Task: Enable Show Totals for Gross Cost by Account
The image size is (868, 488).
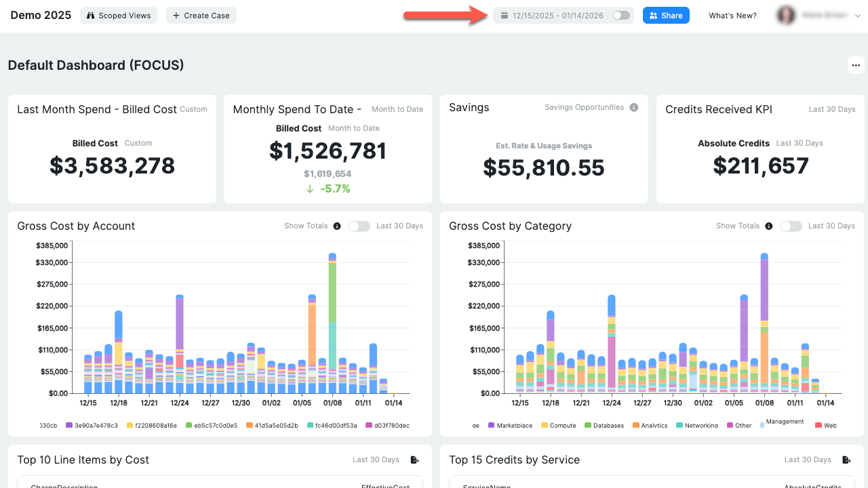Action: tap(359, 226)
